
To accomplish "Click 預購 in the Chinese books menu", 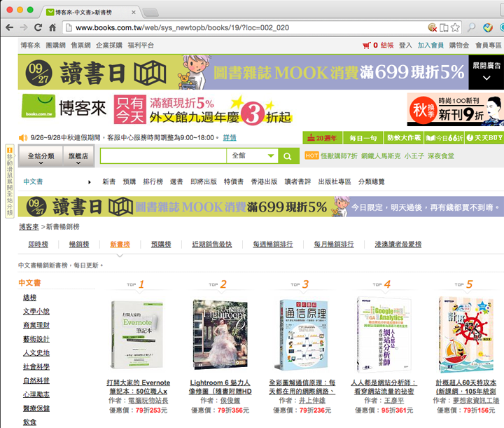I will coord(129,181).
